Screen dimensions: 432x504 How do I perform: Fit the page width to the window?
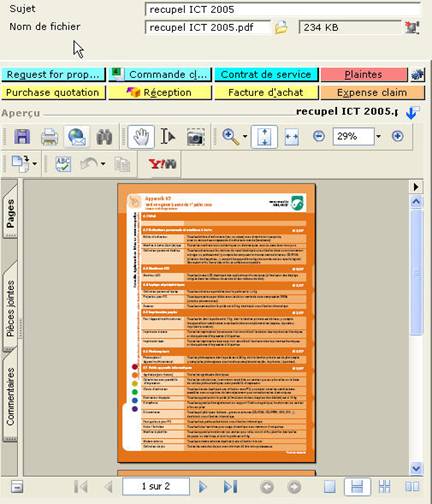[x=292, y=137]
